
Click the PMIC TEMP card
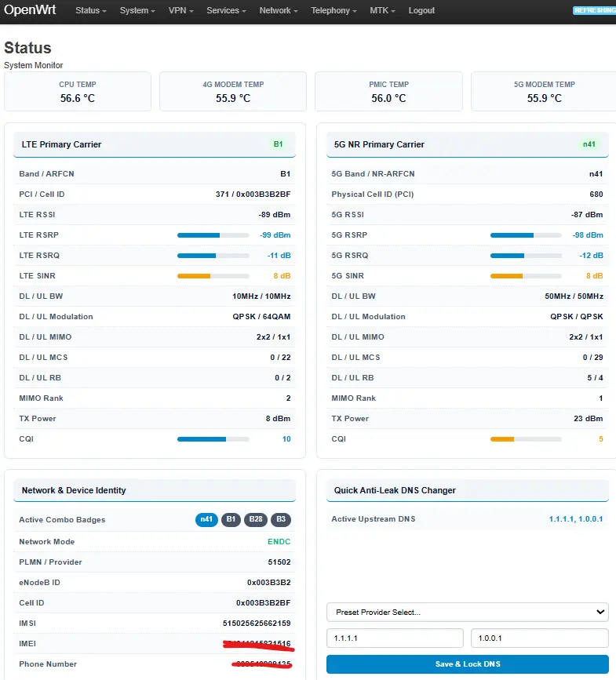click(x=388, y=92)
